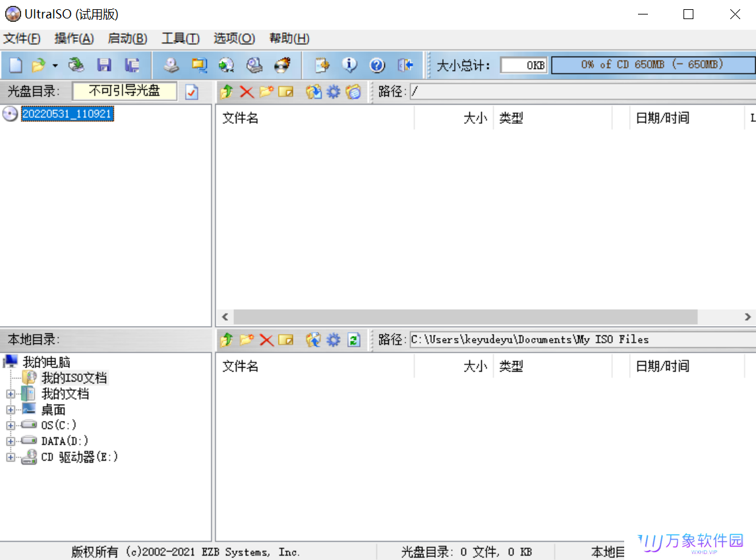Click the Make CD/DVD Image icon
Viewport: 756px width, 560px height.
click(171, 65)
